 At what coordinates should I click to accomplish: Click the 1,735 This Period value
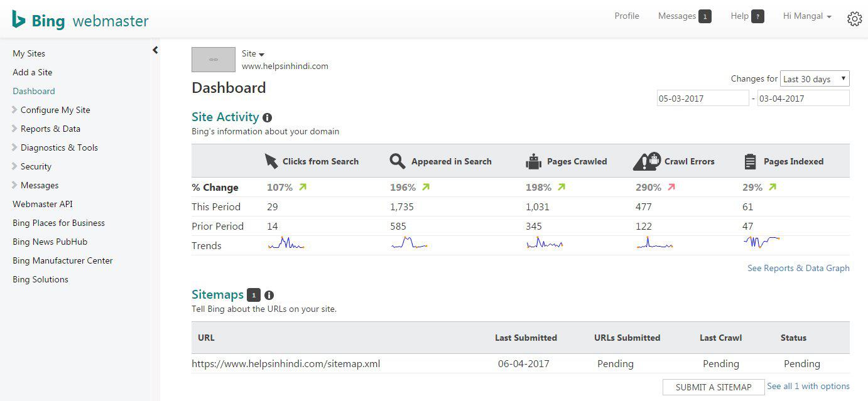click(402, 206)
